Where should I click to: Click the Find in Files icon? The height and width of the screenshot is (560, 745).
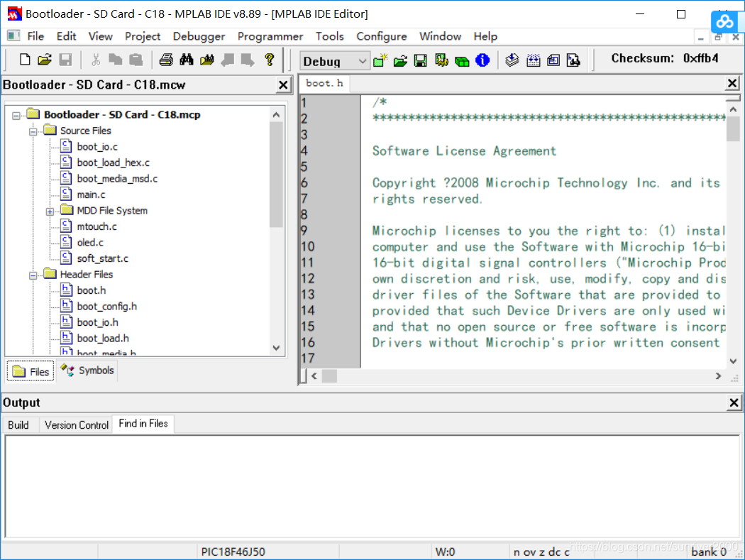click(206, 60)
